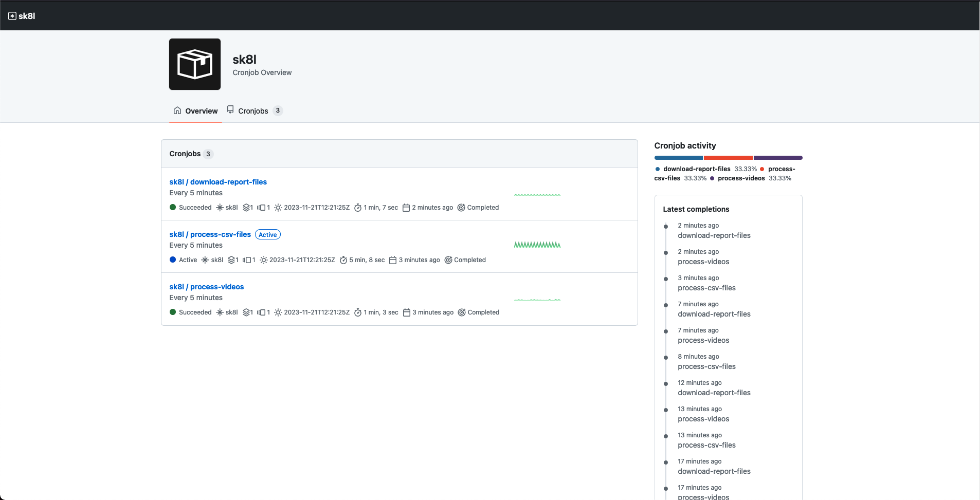The width and height of the screenshot is (980, 500).
Task: Click the stopwatch icon beside 5 min, 8 sec
Action: tap(343, 260)
